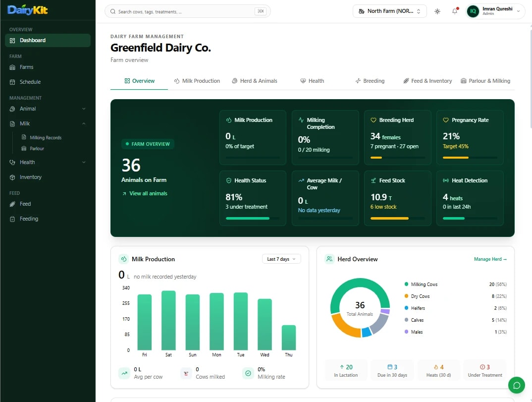The image size is (532, 402).
Task: Open the green chat bubble button
Action: [516, 385]
